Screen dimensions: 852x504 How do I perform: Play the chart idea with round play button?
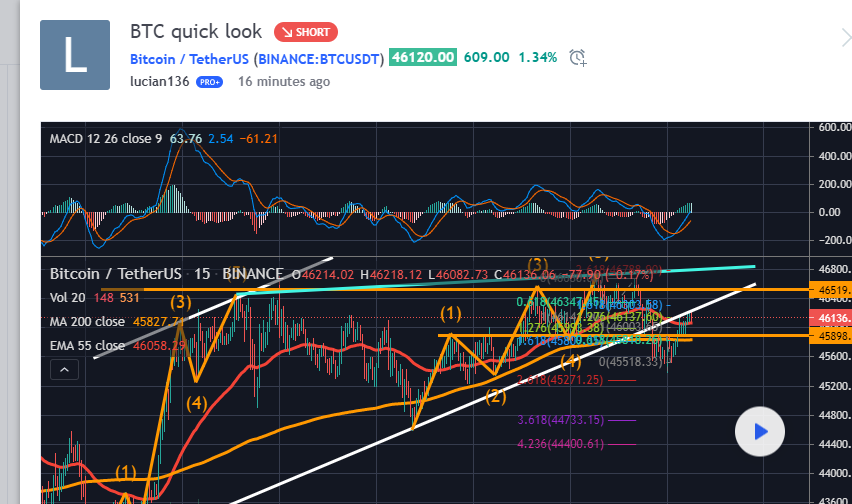tap(760, 432)
